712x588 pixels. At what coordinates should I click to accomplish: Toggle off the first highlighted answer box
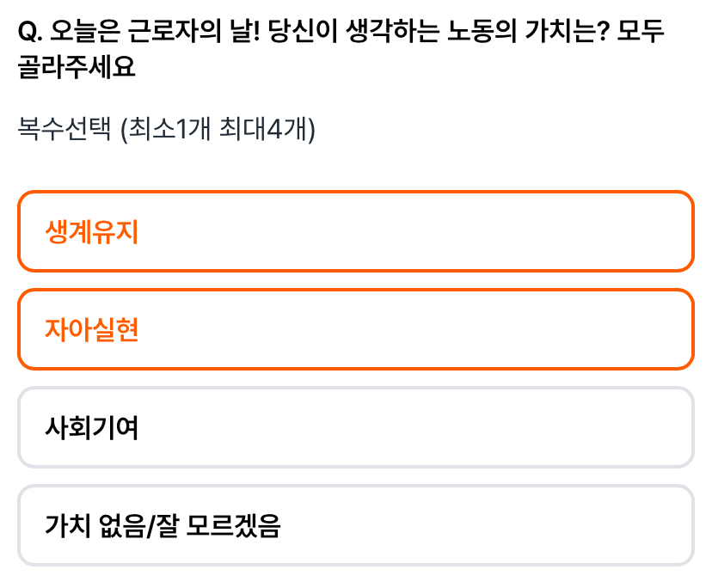(355, 231)
